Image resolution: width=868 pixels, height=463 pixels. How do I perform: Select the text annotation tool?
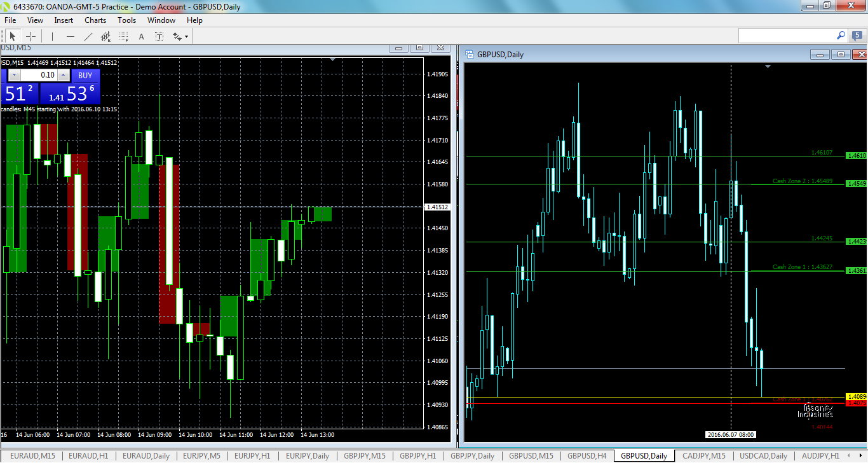tap(141, 36)
